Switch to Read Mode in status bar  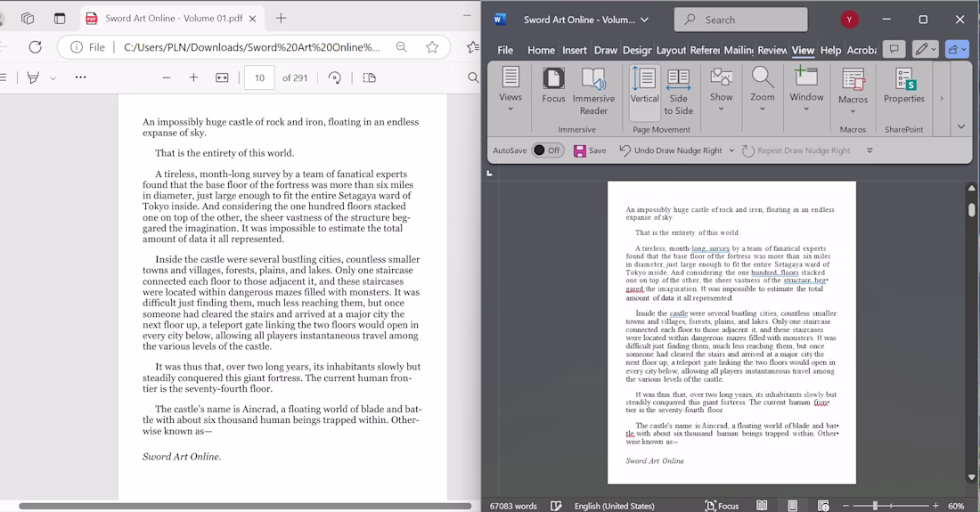pyautogui.click(x=761, y=506)
